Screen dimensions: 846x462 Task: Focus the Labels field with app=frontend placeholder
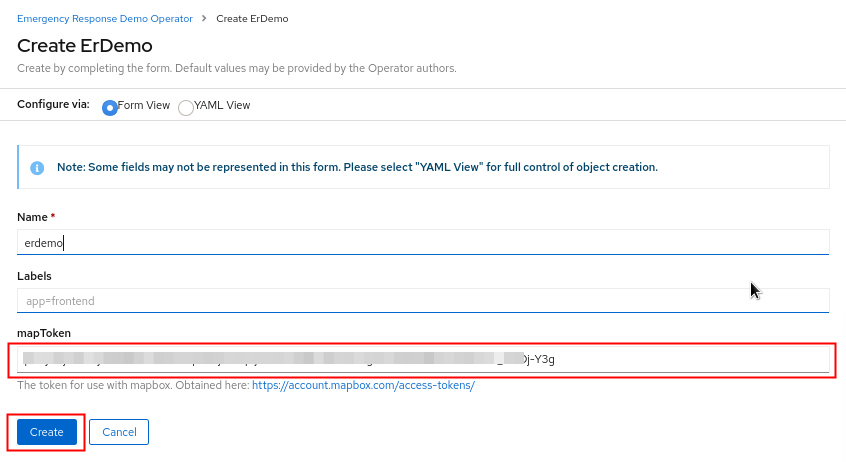point(423,301)
